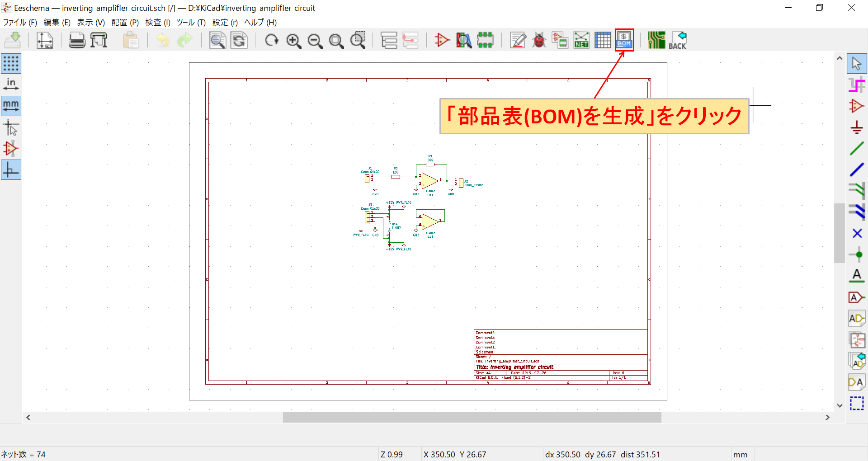This screenshot has width=868, height=461.
Task: Pick the Place Junction dot tool
Action: (x=857, y=254)
